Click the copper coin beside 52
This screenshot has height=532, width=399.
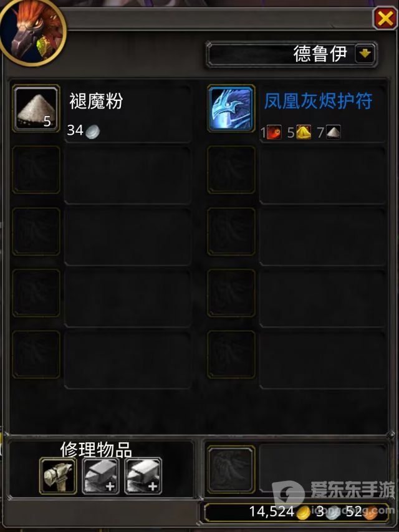coord(370,512)
